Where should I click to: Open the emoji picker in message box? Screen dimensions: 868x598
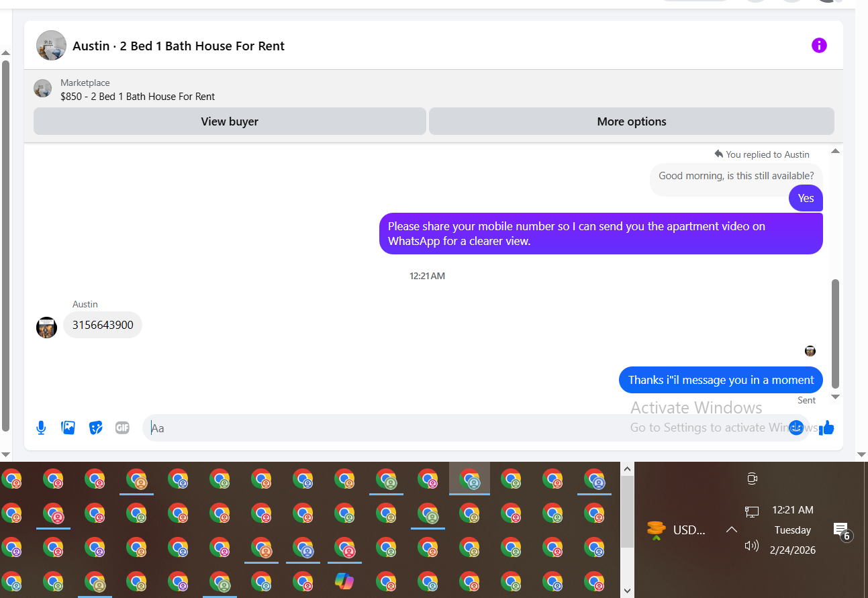click(796, 428)
